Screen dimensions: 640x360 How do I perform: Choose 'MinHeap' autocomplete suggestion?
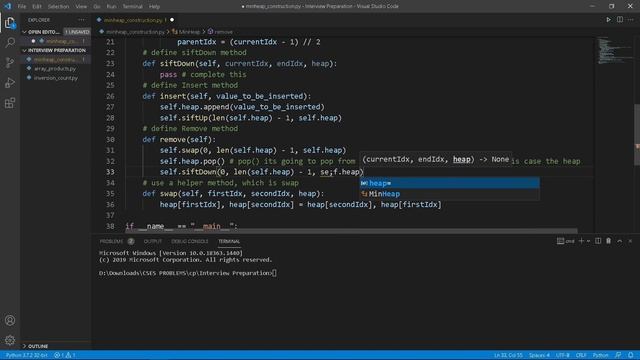click(449, 194)
